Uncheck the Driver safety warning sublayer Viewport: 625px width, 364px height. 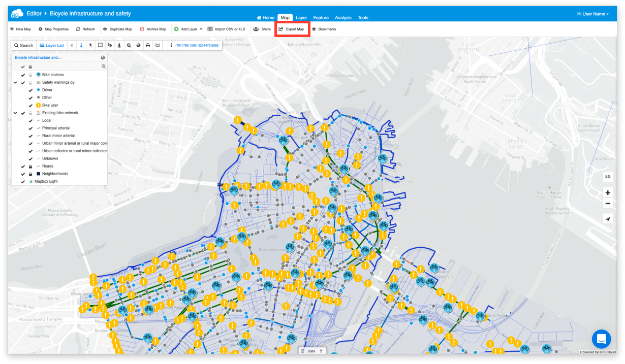[30, 90]
